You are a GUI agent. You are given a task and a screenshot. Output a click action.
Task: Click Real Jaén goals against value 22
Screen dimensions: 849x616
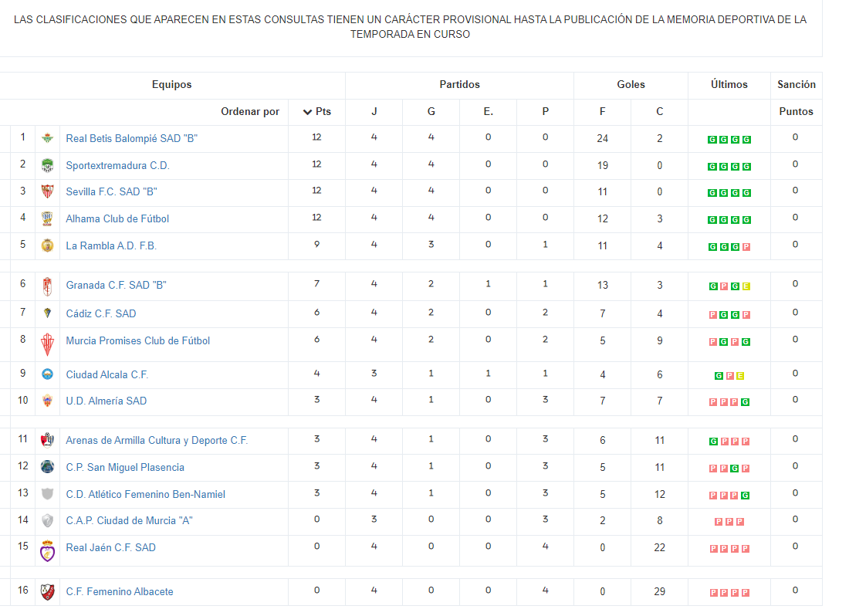pos(659,548)
